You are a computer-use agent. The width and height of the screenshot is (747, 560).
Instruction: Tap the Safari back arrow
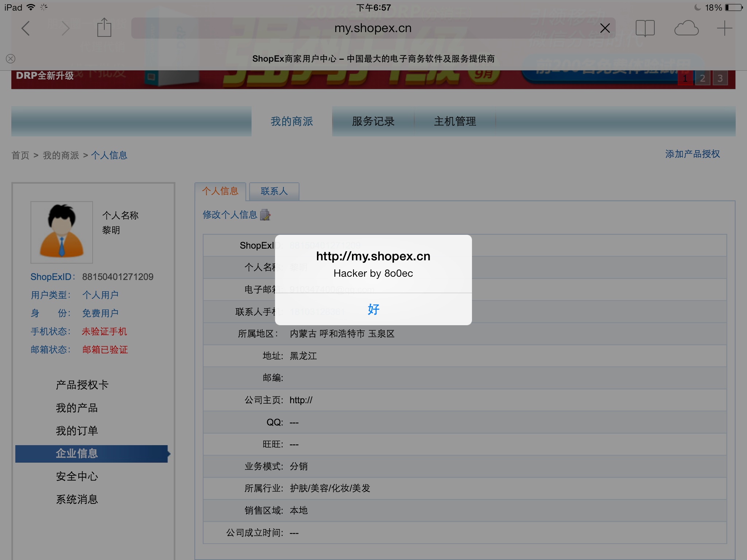(x=26, y=28)
